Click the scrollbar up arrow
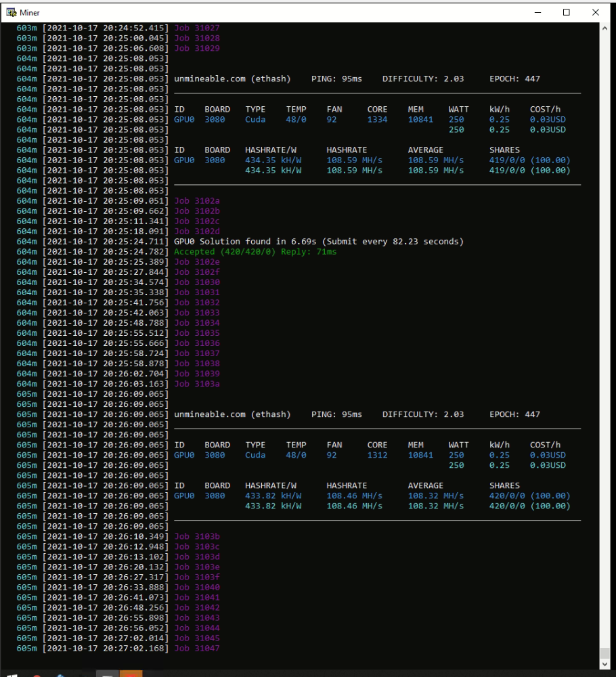This screenshot has width=616, height=677. [604, 28]
